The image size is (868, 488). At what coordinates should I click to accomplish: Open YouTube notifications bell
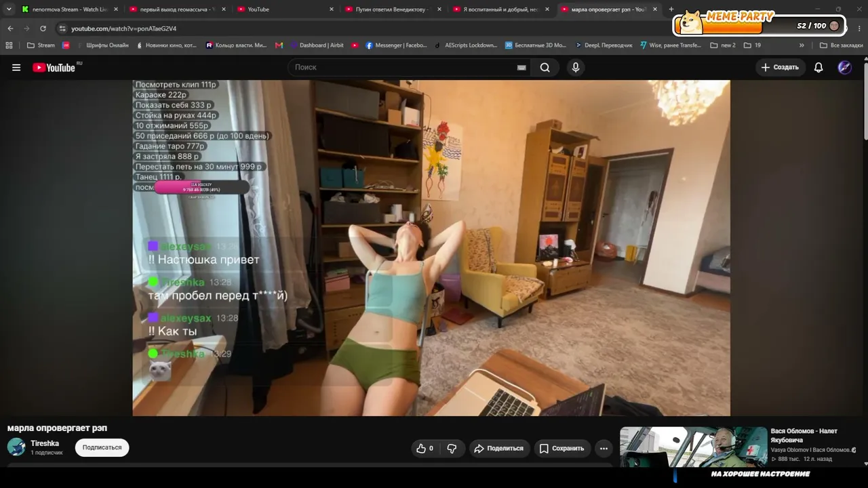point(818,67)
